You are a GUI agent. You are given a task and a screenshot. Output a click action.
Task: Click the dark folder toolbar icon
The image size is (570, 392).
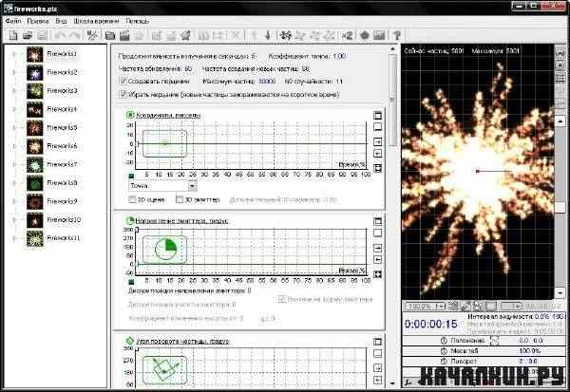110,35
